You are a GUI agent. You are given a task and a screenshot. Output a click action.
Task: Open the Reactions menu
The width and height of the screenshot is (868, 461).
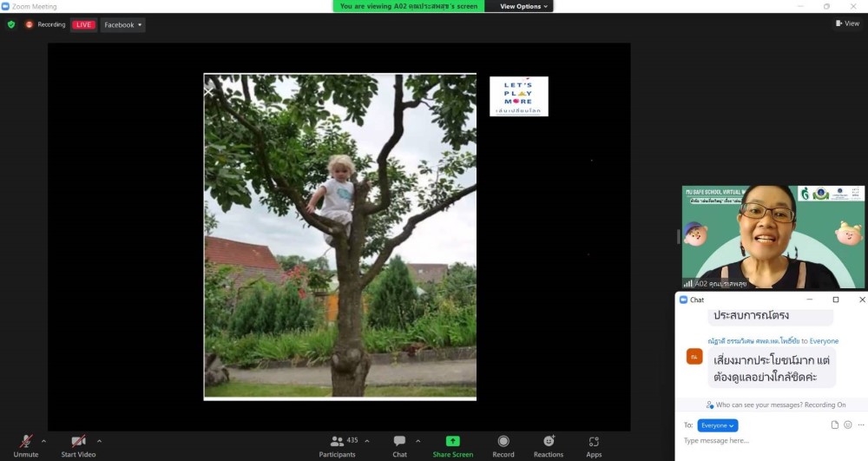[x=548, y=443]
